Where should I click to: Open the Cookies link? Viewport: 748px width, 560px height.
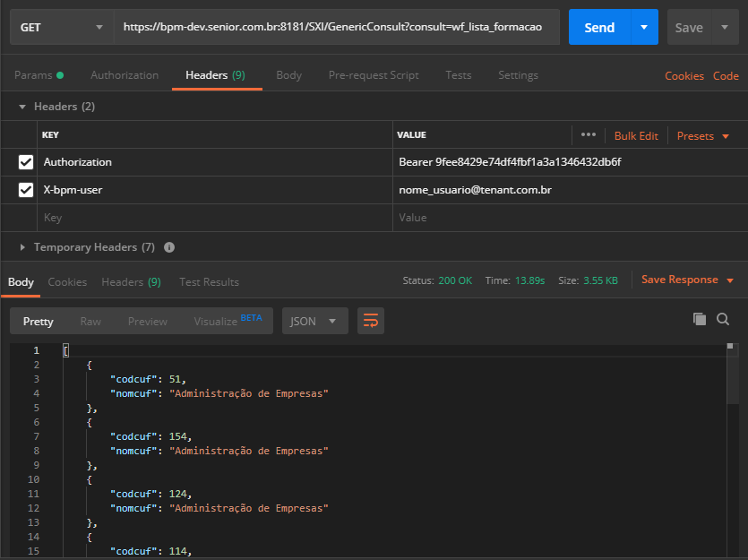point(684,76)
